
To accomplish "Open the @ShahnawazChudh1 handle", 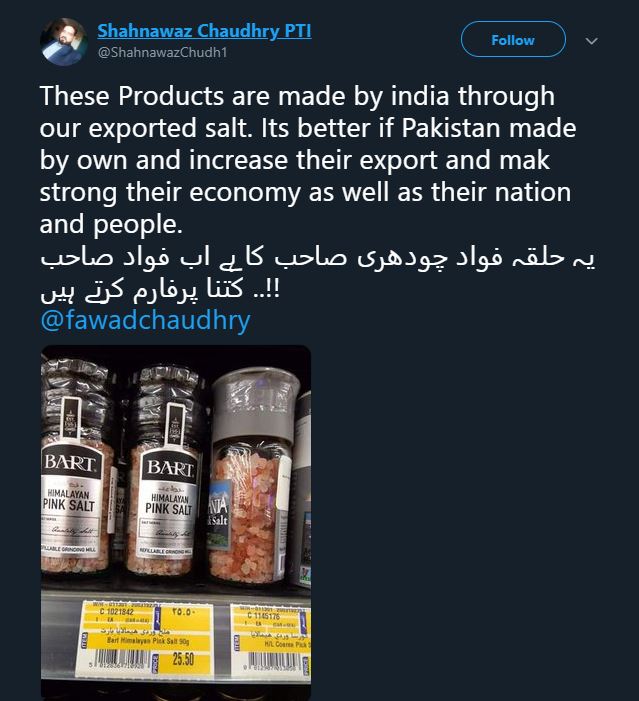I will tap(162, 52).
